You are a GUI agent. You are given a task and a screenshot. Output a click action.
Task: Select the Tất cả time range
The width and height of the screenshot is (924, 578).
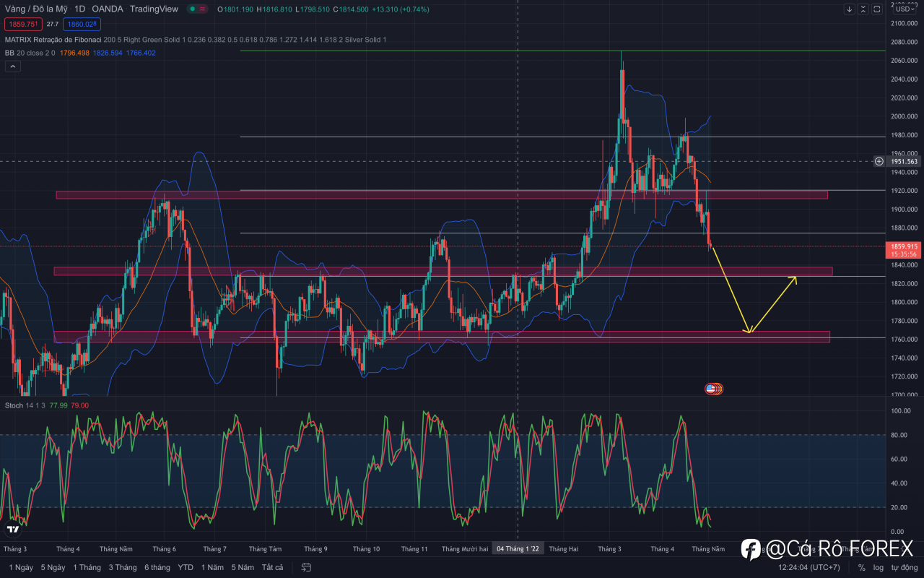tap(272, 568)
